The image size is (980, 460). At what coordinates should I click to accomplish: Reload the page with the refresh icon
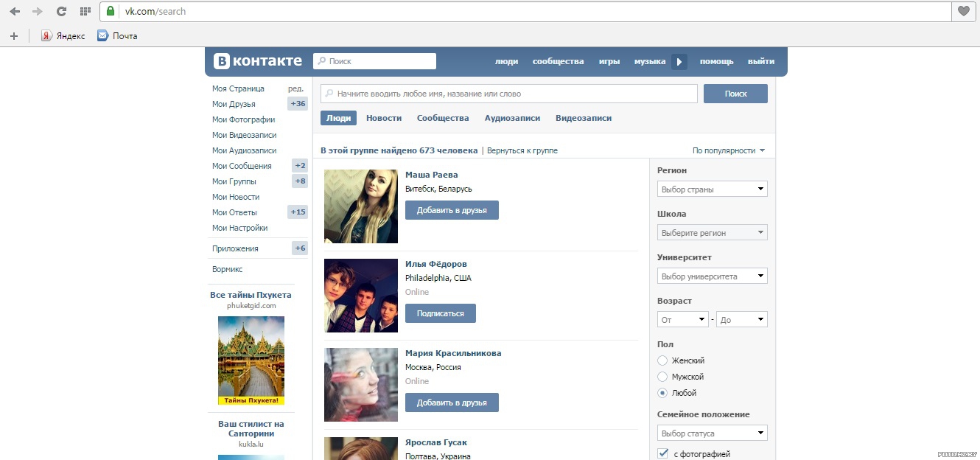coord(61,11)
